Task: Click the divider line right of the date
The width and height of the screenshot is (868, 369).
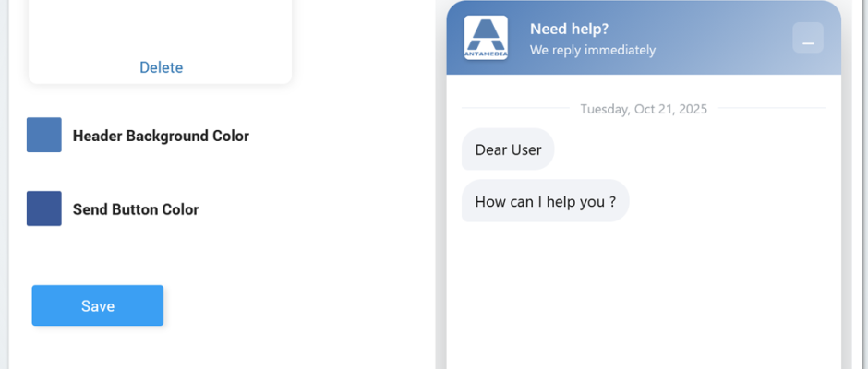Action: click(x=771, y=109)
